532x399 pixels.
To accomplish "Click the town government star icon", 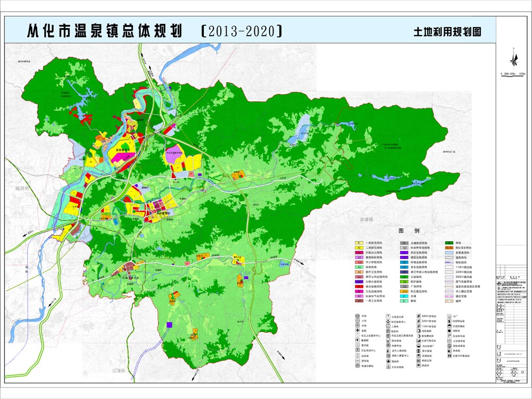I will [388, 361].
